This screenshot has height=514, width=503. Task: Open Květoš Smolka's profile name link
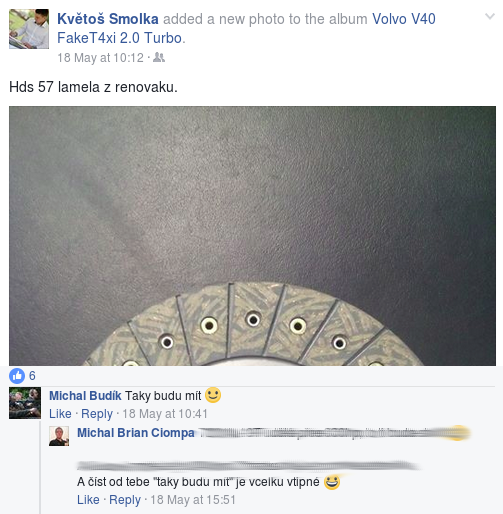[x=108, y=19]
